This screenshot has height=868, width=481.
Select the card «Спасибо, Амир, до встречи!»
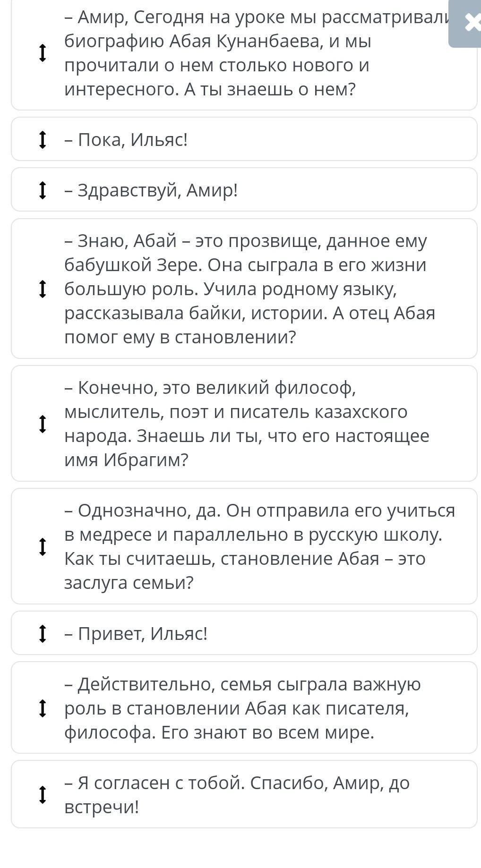pos(244,794)
